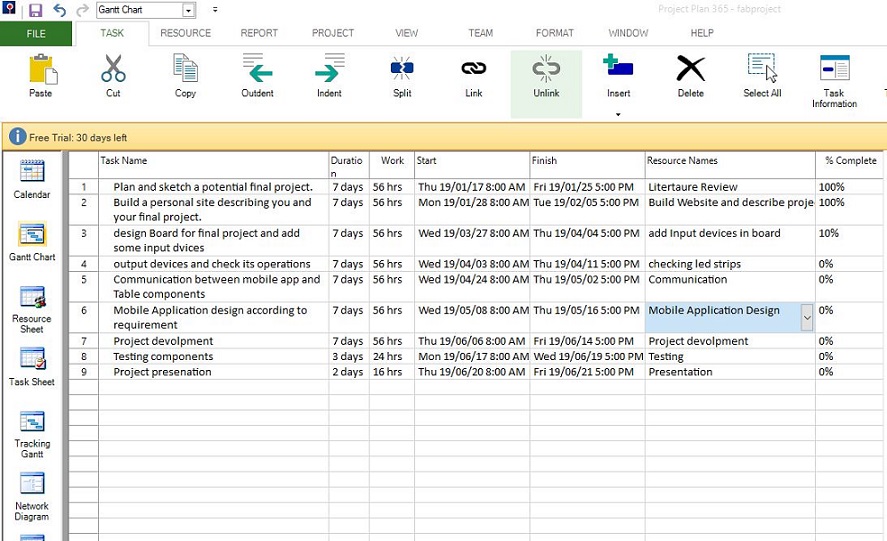The image size is (887, 541).
Task: Switch to the WINDOW tab
Action: pyautogui.click(x=628, y=33)
